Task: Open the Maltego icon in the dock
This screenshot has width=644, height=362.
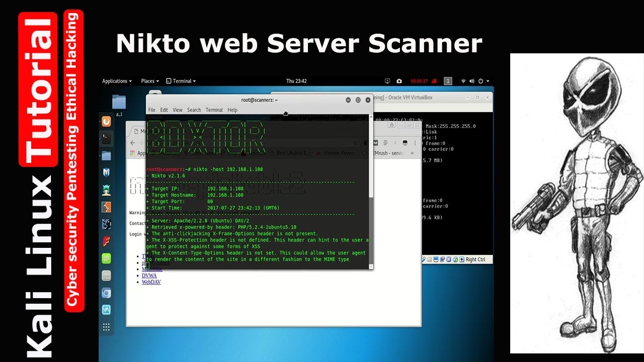Action: (x=106, y=224)
